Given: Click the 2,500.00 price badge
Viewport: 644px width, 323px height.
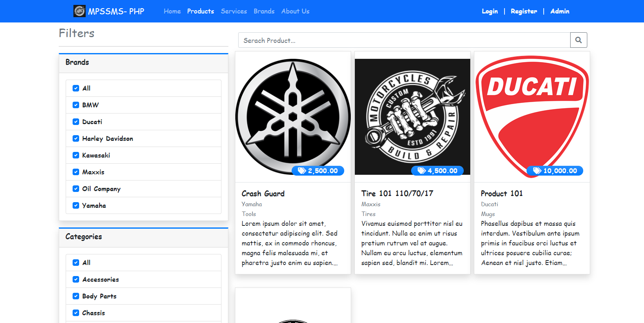Looking at the screenshot, I should (318, 171).
